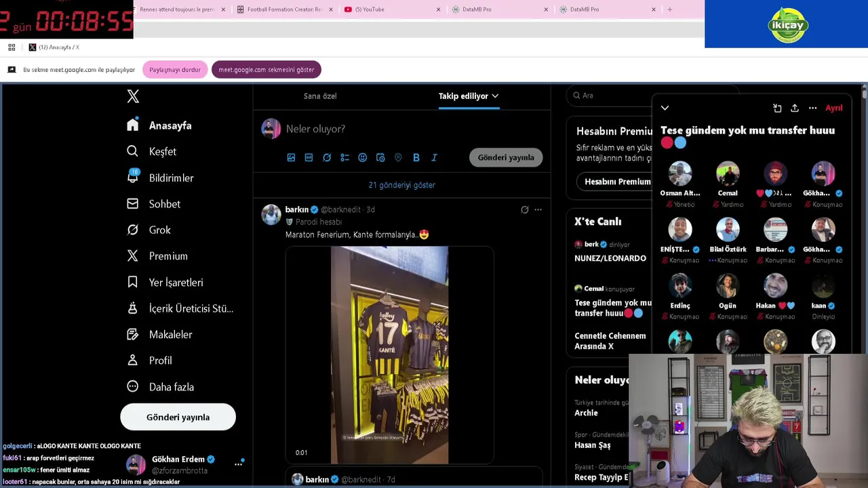Open the browser apps grid icon
The width and height of the screenshot is (868, 488).
pos(12,47)
